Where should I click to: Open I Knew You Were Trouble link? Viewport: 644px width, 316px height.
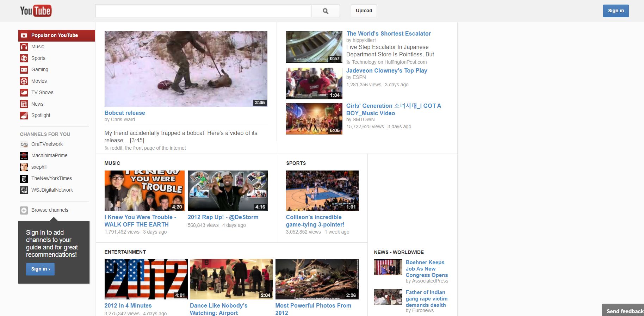pyautogui.click(x=140, y=221)
